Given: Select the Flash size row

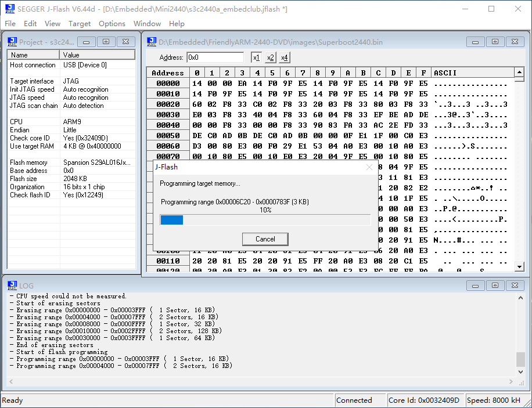Looking at the screenshot, I should click(71, 179).
